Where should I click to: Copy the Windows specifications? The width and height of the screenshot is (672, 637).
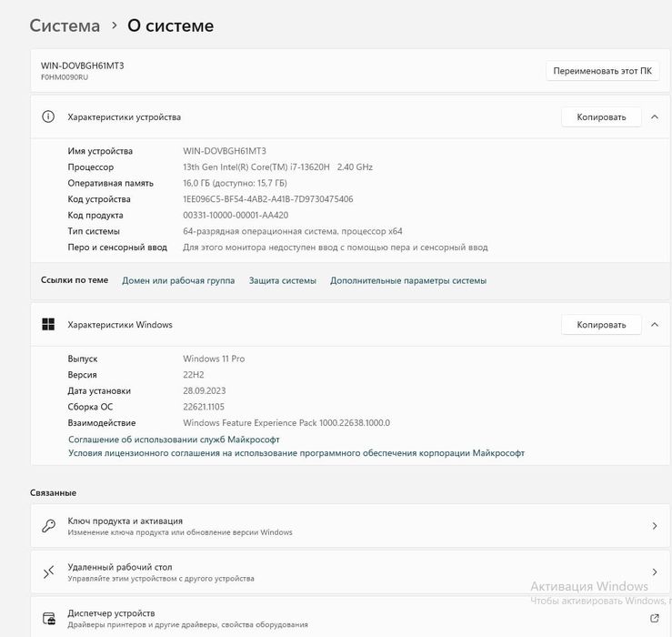(601, 324)
